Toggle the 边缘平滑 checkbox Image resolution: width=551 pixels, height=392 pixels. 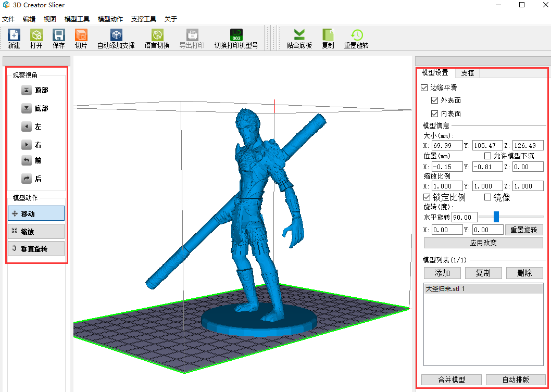pos(424,87)
